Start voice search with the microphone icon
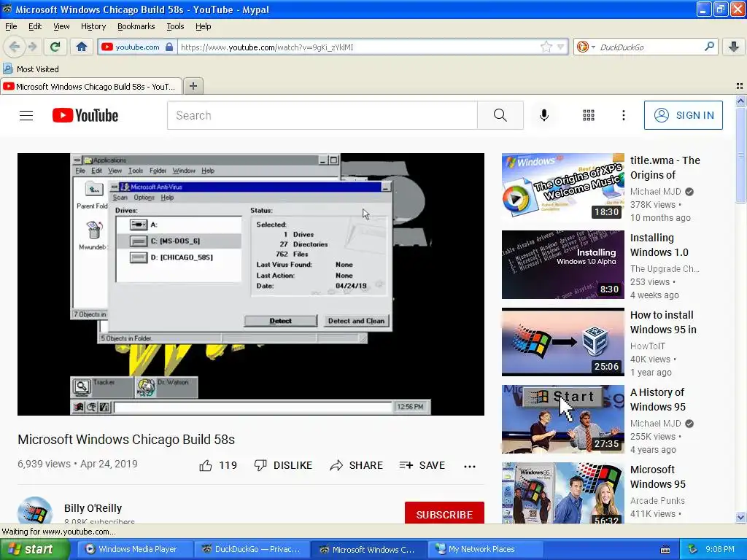 pyautogui.click(x=544, y=115)
